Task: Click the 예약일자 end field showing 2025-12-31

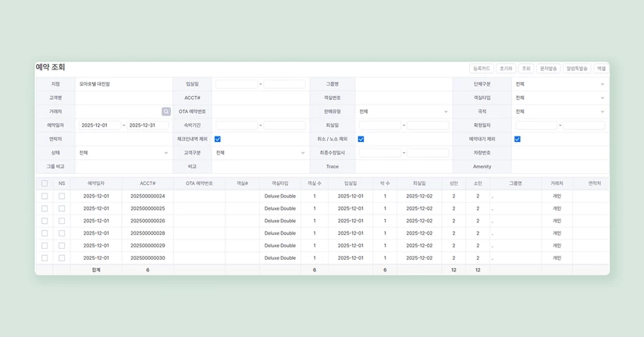Action: [148, 125]
